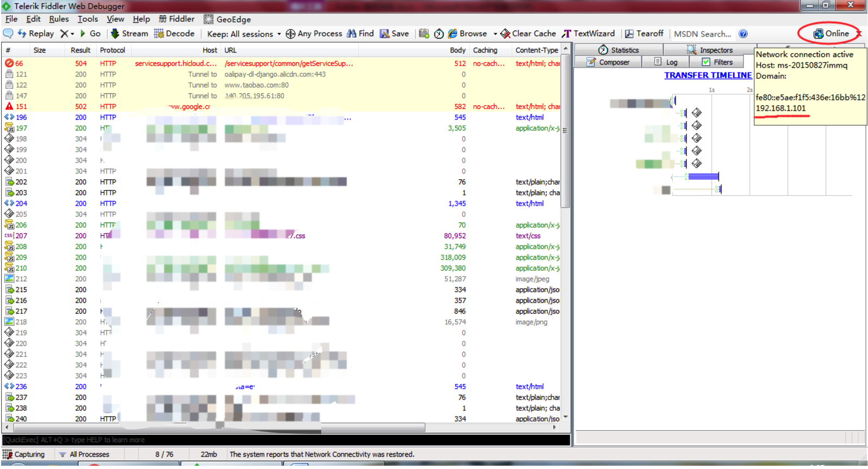The image size is (868, 469).
Task: Switch to the Composer tab
Action: tap(608, 62)
